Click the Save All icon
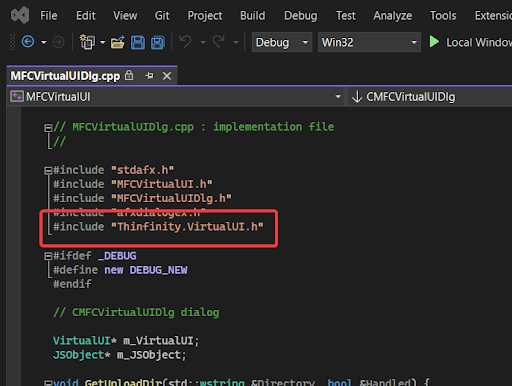Screen dimensions: 512x386 pyautogui.click(x=158, y=42)
